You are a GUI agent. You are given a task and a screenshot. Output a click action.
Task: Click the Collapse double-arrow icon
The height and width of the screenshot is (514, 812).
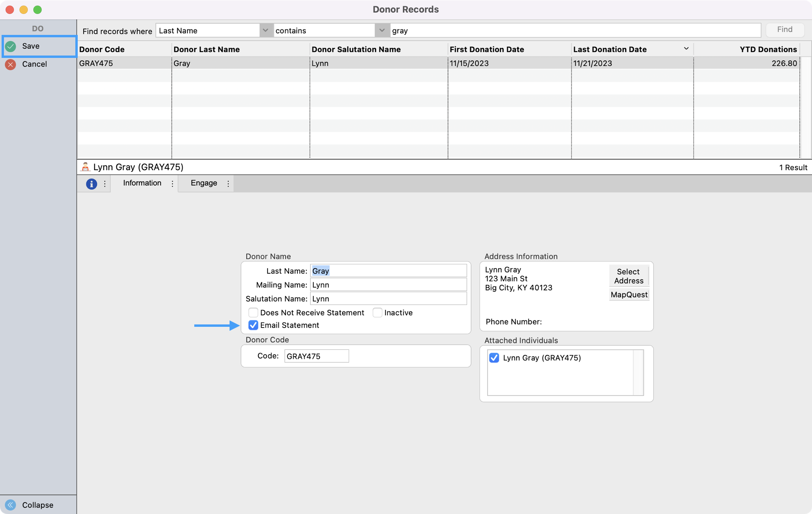(x=11, y=504)
